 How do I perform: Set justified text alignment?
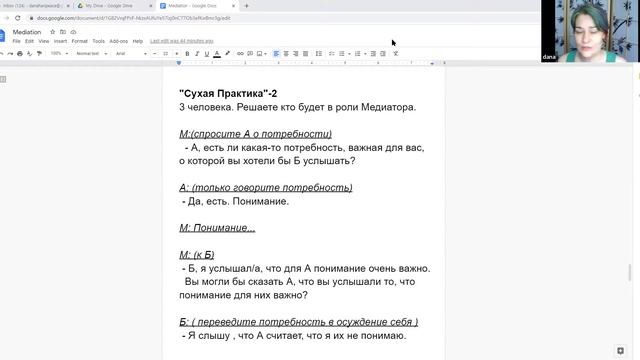305,53
